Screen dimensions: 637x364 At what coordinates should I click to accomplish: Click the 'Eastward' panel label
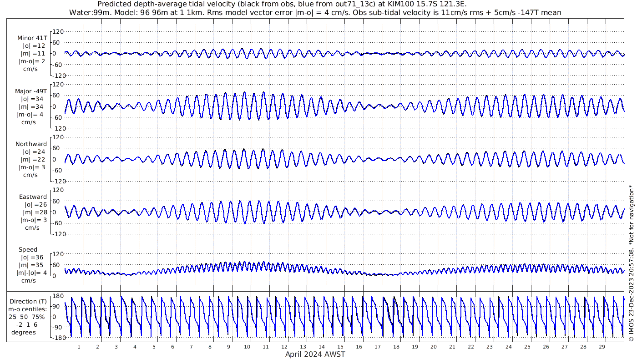(33, 197)
